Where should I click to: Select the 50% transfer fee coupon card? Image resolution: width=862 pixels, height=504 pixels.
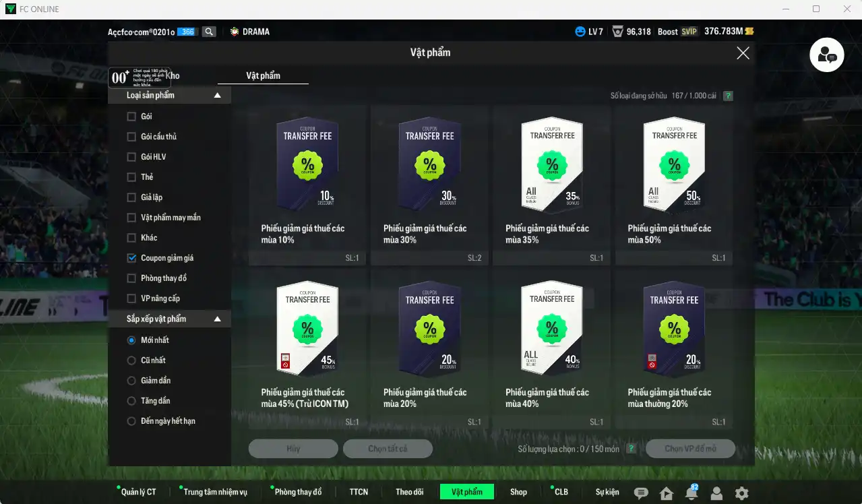point(674,185)
